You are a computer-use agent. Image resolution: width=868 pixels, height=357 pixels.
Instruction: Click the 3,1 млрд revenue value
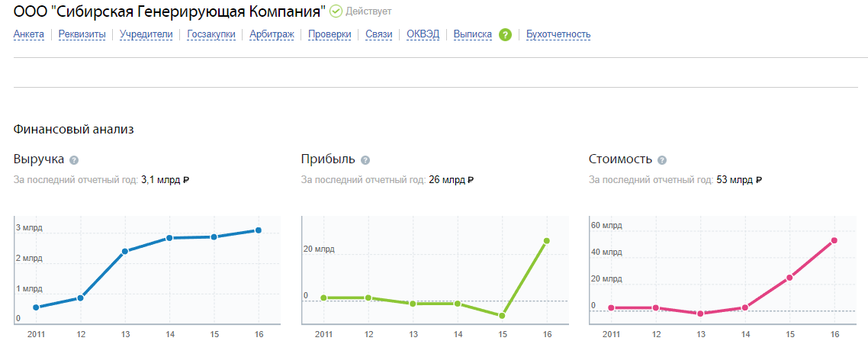point(166,180)
